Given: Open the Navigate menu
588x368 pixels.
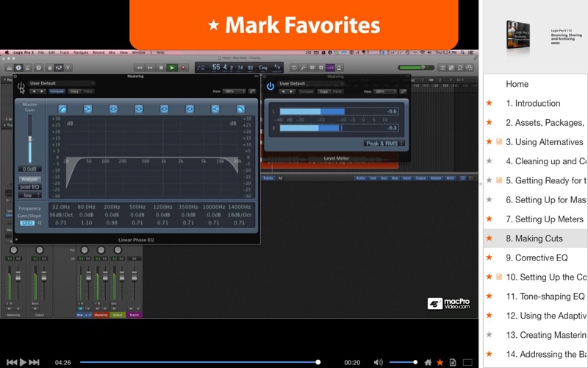Looking at the screenshot, I should pos(81,52).
